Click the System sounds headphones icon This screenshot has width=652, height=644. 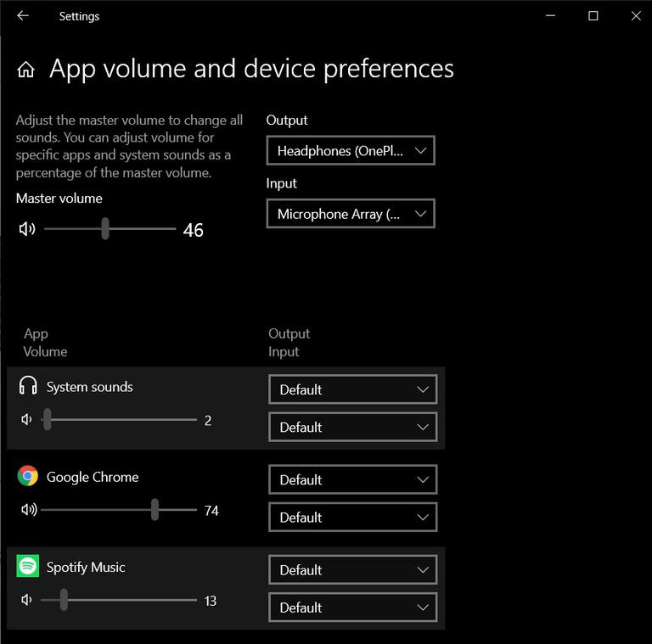click(x=28, y=386)
